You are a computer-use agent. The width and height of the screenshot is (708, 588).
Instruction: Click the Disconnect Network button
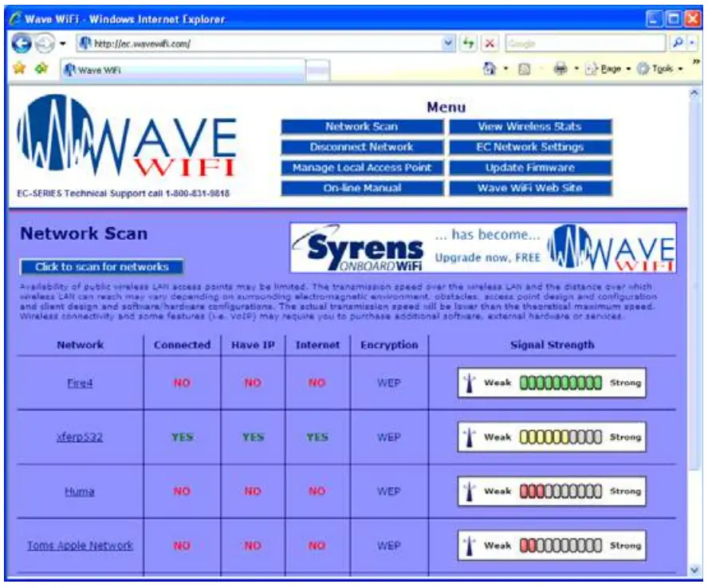(363, 147)
